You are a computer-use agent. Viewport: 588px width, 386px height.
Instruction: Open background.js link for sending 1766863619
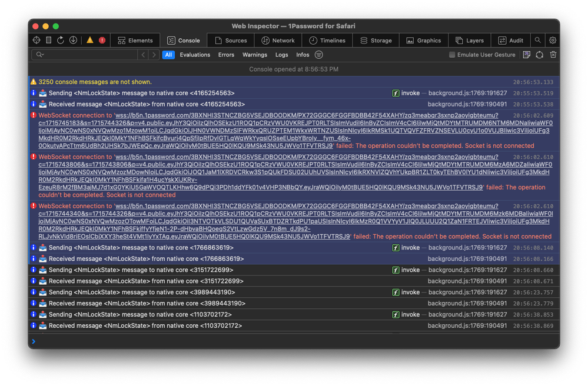click(467, 248)
